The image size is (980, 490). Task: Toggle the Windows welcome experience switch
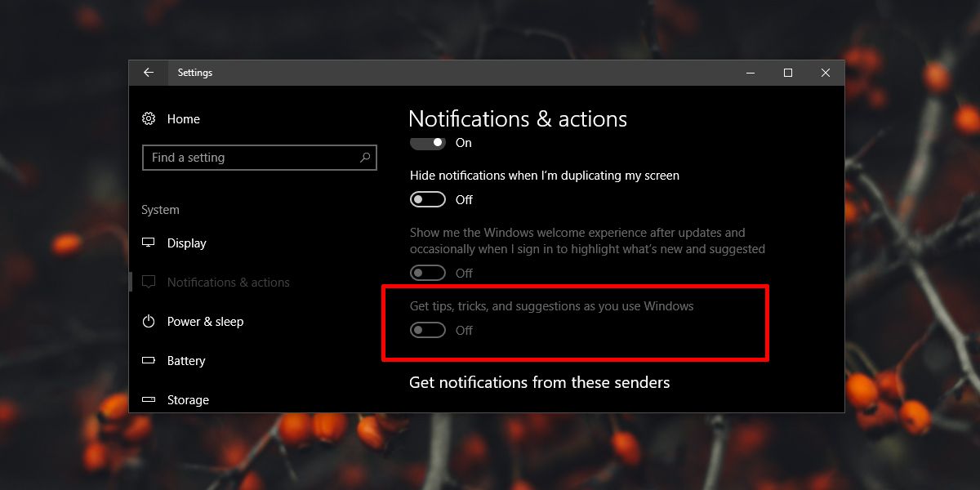[428, 273]
